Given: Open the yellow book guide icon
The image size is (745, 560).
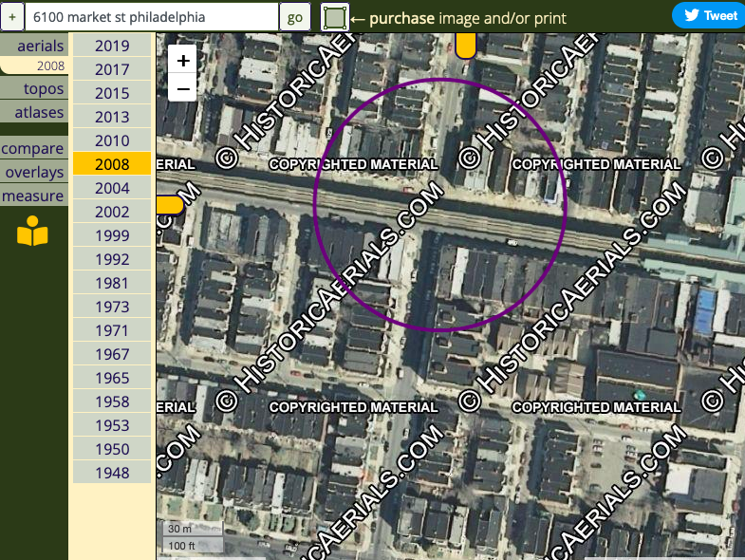Looking at the screenshot, I should click(32, 232).
